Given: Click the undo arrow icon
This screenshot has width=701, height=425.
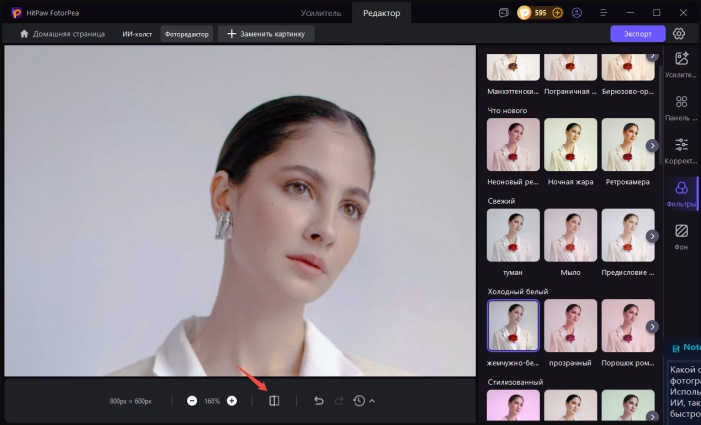Looking at the screenshot, I should click(319, 401).
